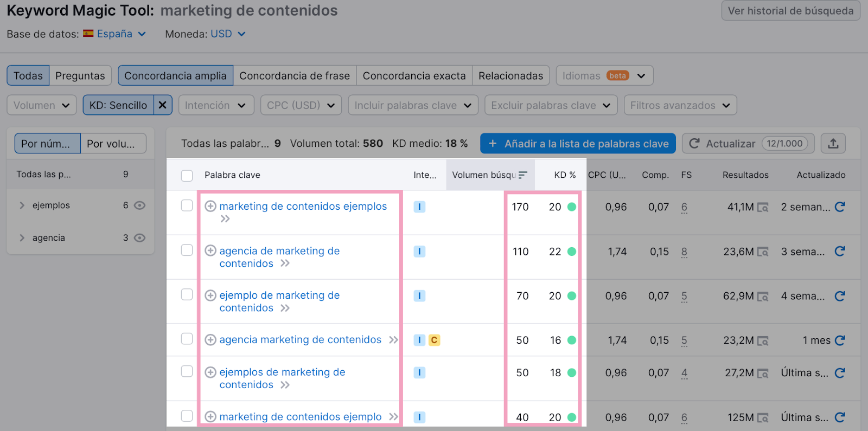The height and width of the screenshot is (431, 868).
Task: Remove the KD: Sencillo filter with X
Action: (x=162, y=105)
